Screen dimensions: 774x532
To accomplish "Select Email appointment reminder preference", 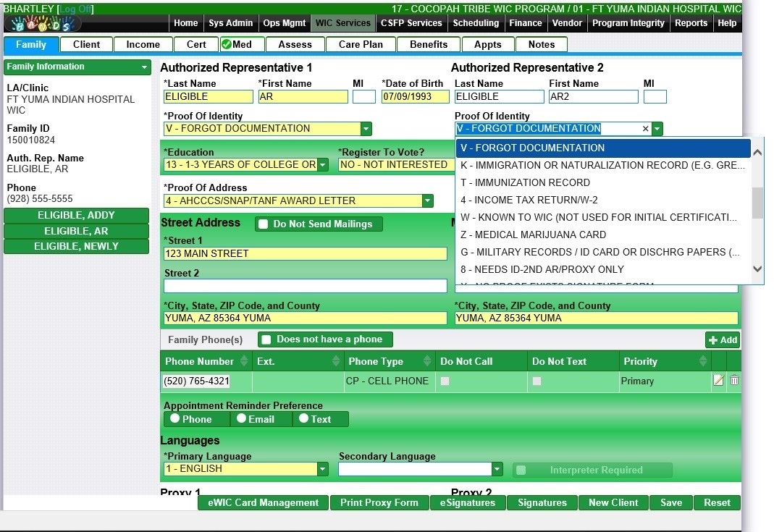I will coord(241,418).
